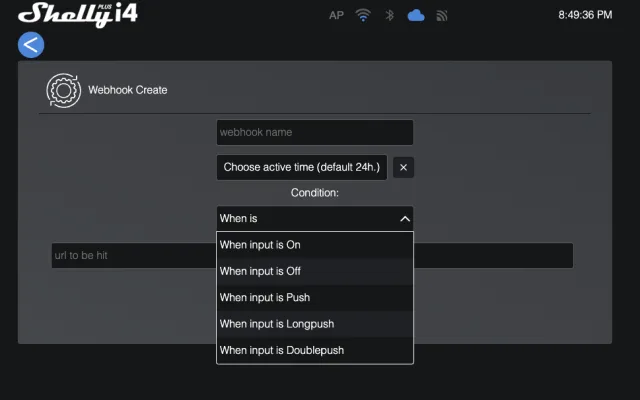
Task: Collapse the condition dropdown chevron
Action: [x=404, y=218]
